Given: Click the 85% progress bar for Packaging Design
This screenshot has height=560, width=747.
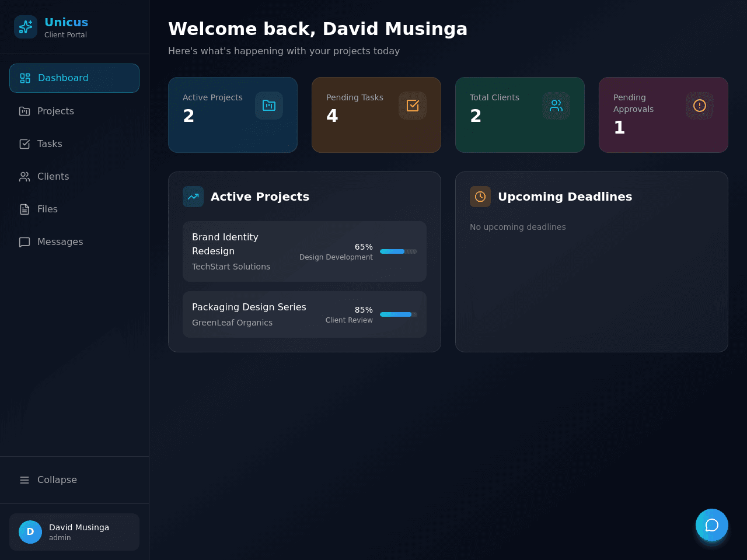Looking at the screenshot, I should [x=399, y=314].
